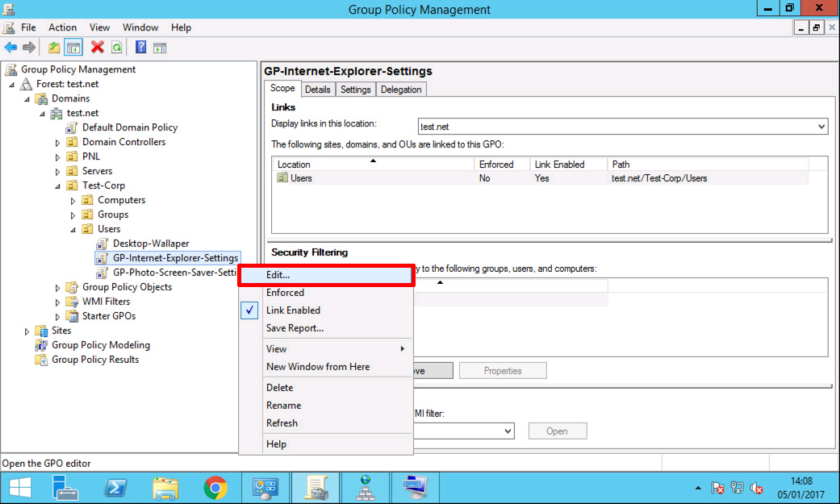Select Rename in the context menu
This screenshot has width=840, height=504.
point(325,406)
